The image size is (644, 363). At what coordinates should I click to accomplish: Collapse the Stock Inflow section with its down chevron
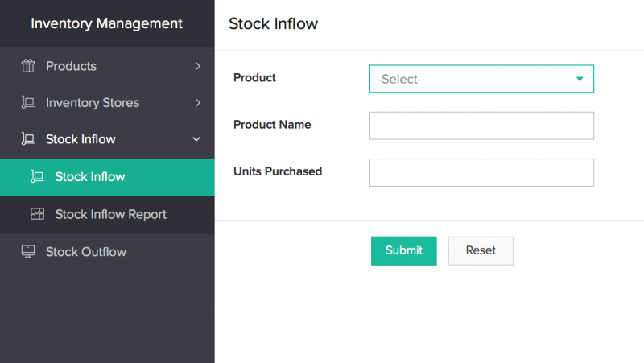(x=197, y=139)
